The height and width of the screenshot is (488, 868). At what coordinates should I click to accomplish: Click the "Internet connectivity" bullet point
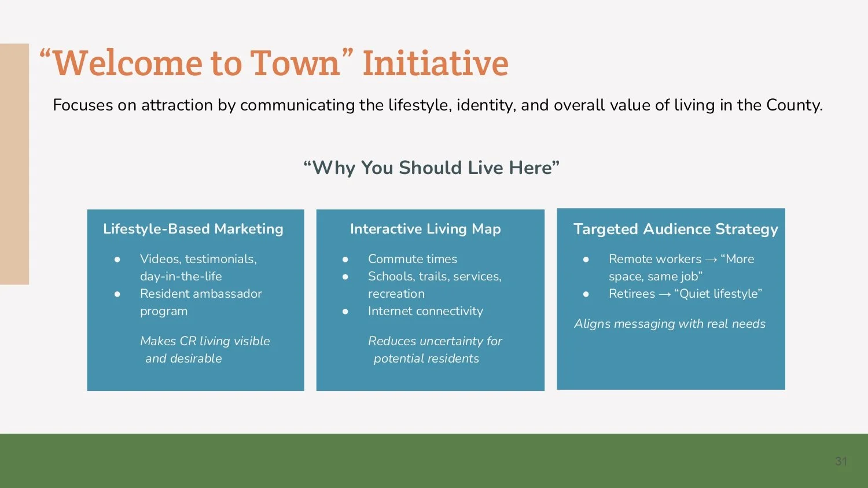(x=425, y=311)
